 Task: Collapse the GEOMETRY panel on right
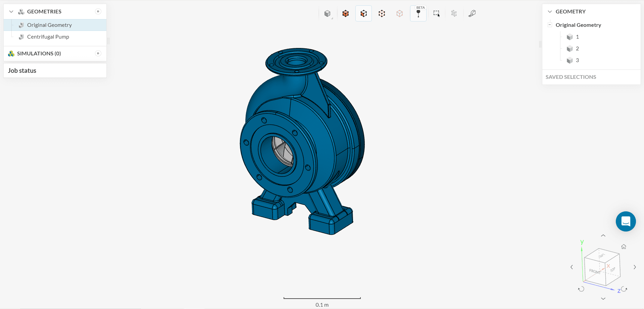click(x=550, y=12)
